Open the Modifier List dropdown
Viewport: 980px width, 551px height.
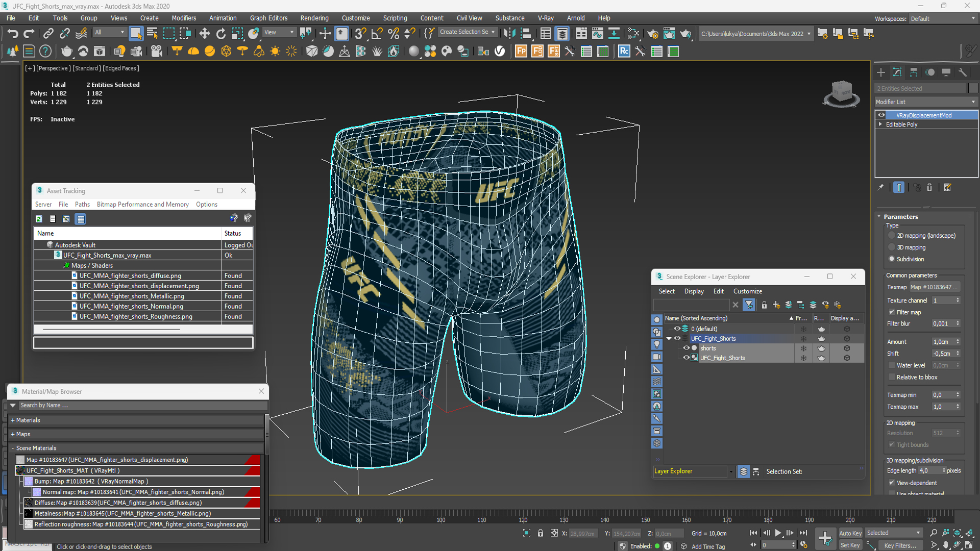coord(926,102)
